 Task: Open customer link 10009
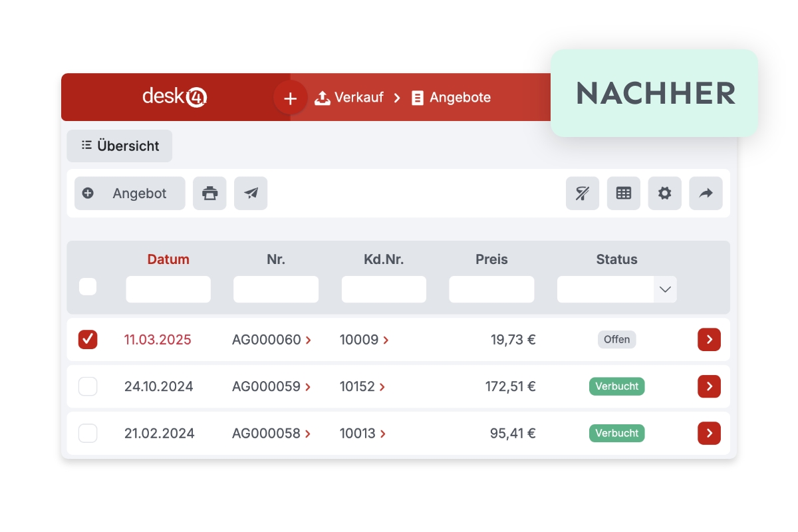364,340
